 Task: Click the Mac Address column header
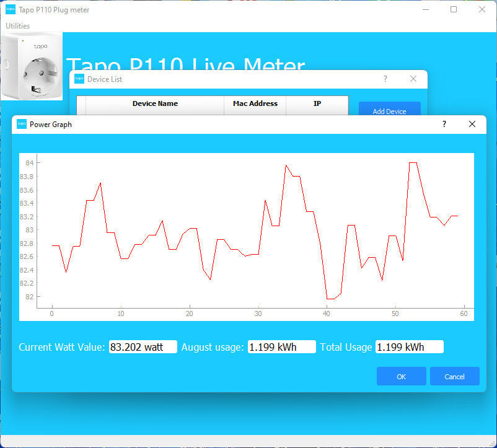[255, 103]
